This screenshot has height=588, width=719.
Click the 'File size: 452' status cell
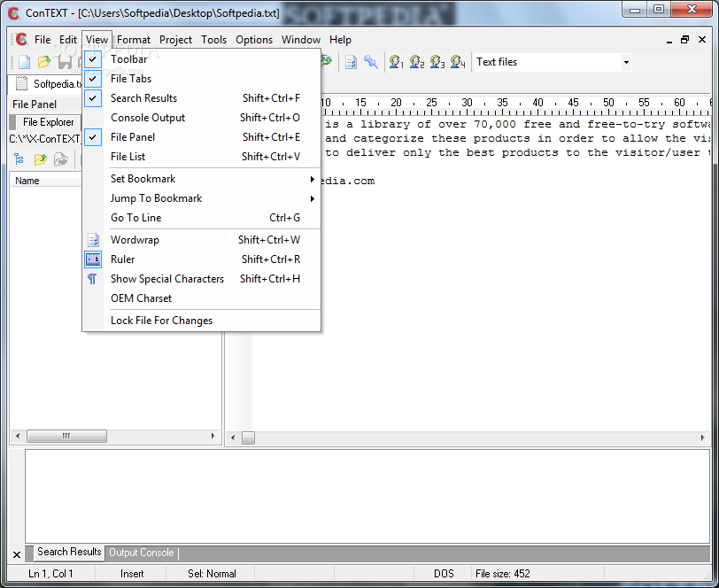coord(537,574)
